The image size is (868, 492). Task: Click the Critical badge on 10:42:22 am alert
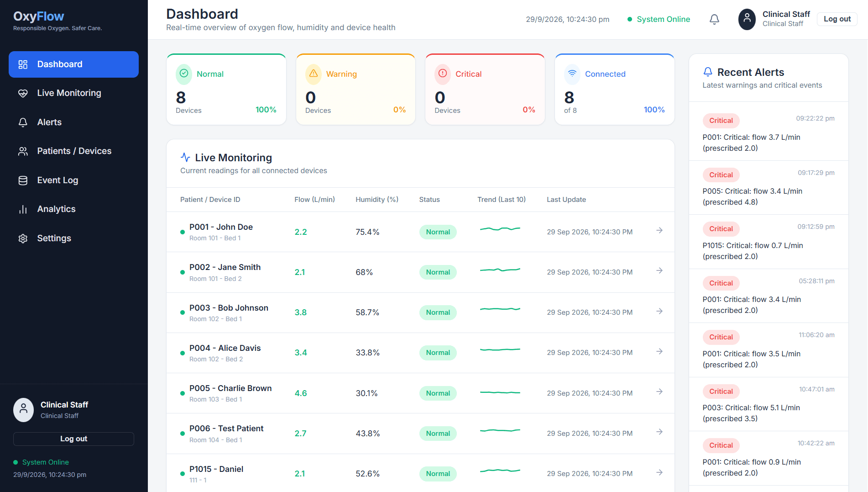(721, 445)
